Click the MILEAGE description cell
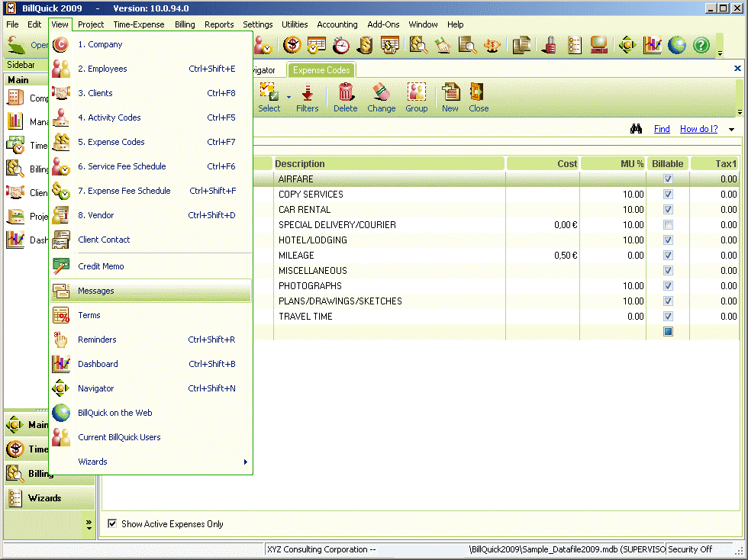The image size is (748, 560). coord(389,255)
